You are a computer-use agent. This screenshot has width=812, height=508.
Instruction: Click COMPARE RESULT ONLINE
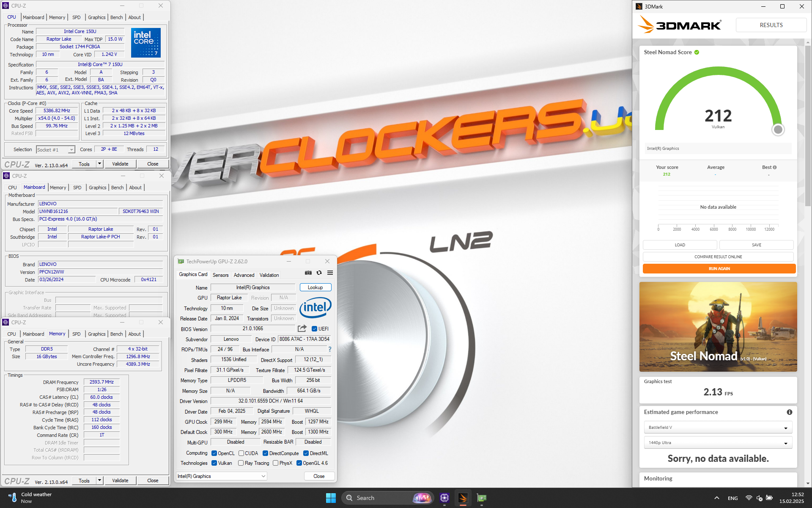[x=718, y=257]
